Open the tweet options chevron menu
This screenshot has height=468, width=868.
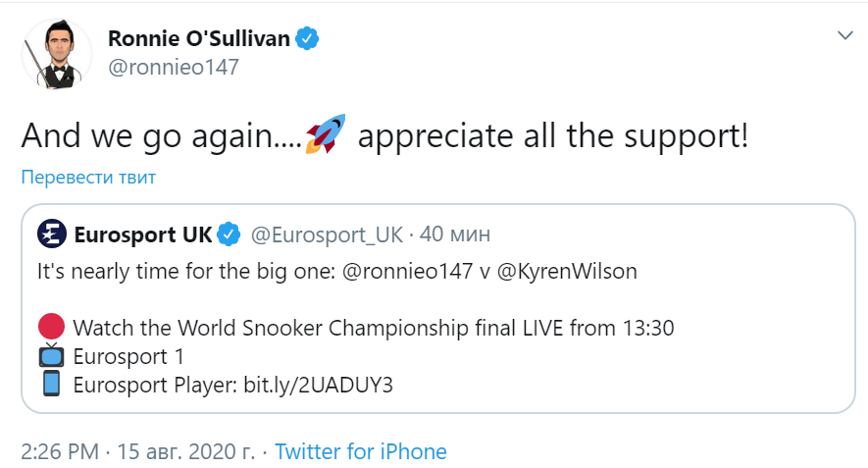tap(844, 36)
